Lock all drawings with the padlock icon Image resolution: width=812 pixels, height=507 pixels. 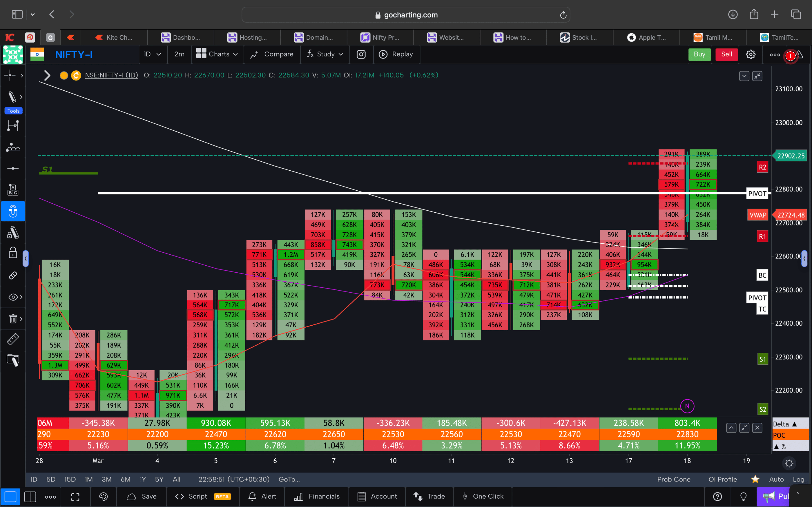point(12,253)
